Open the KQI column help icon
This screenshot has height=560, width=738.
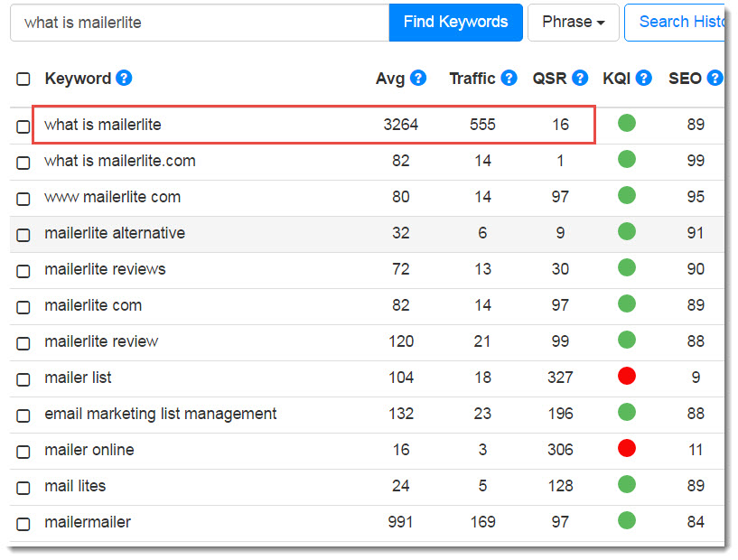643,78
